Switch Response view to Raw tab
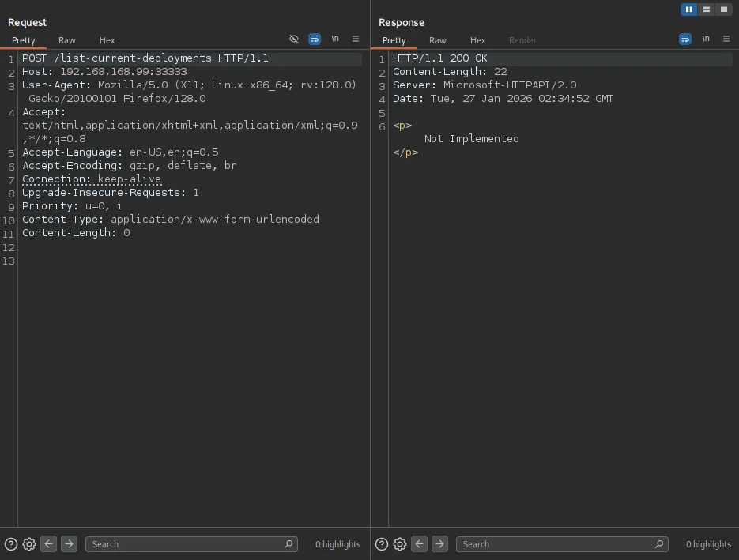 438,40
